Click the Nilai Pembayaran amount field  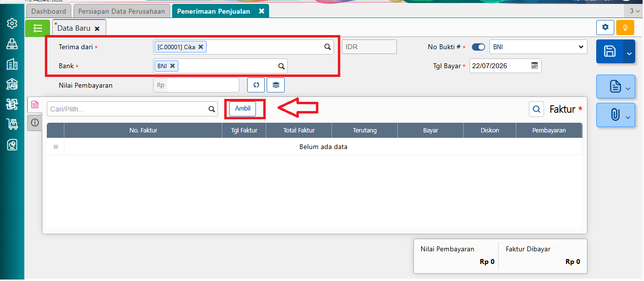(203, 85)
